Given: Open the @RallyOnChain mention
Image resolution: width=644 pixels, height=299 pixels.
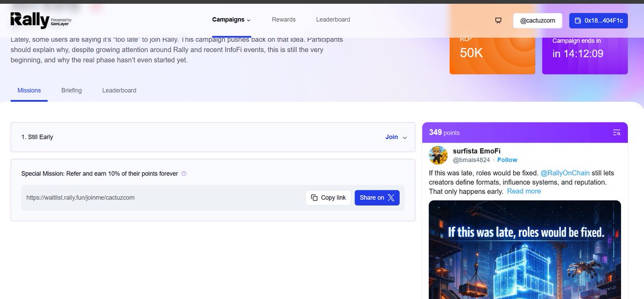Looking at the screenshot, I should [x=565, y=173].
